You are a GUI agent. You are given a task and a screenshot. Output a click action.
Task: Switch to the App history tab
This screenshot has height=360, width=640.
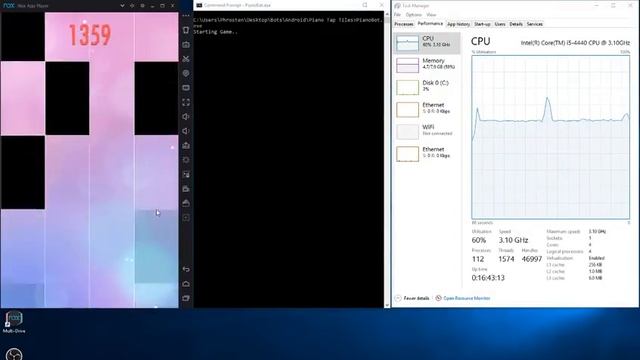click(458, 24)
